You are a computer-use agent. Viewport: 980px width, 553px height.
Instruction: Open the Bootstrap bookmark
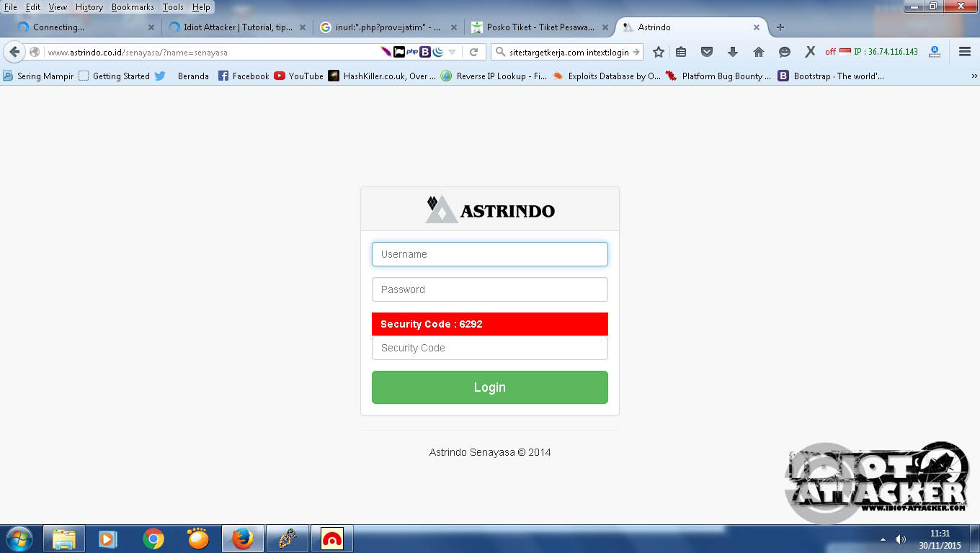831,76
